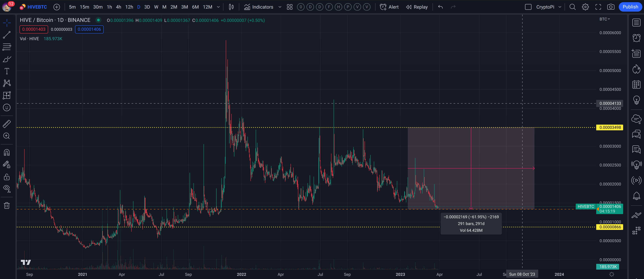Open the forecasting and measurement tools

[7, 95]
